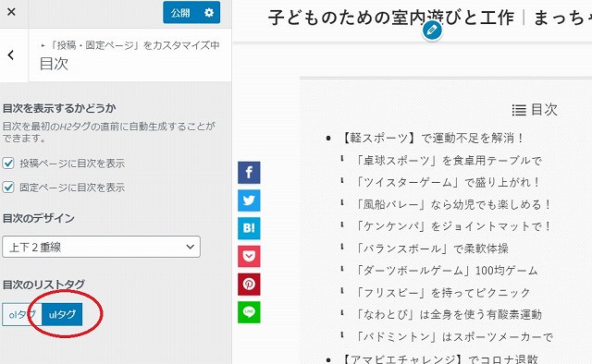Open 「風船バレー」なら幼児でも楽しめる！ link
Viewport: 592px width, 364px height.
pyautogui.click(x=453, y=204)
